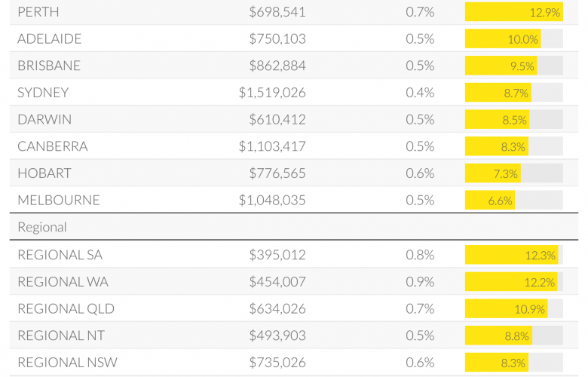
Task: Click the MELBOURNE row label
Action: coord(59,200)
